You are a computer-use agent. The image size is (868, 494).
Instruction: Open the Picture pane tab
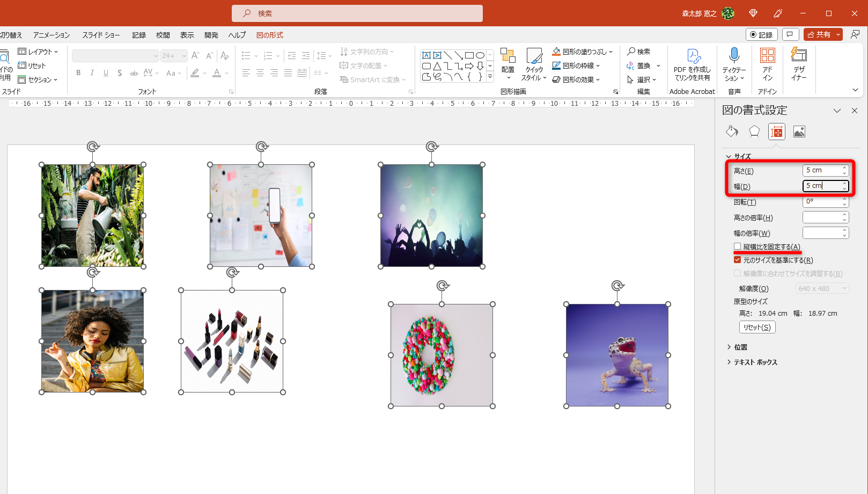coord(799,132)
